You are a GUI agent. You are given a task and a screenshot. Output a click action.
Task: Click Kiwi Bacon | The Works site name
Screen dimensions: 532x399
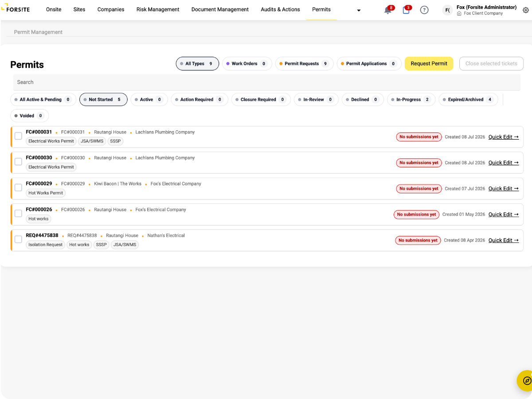pyautogui.click(x=117, y=184)
